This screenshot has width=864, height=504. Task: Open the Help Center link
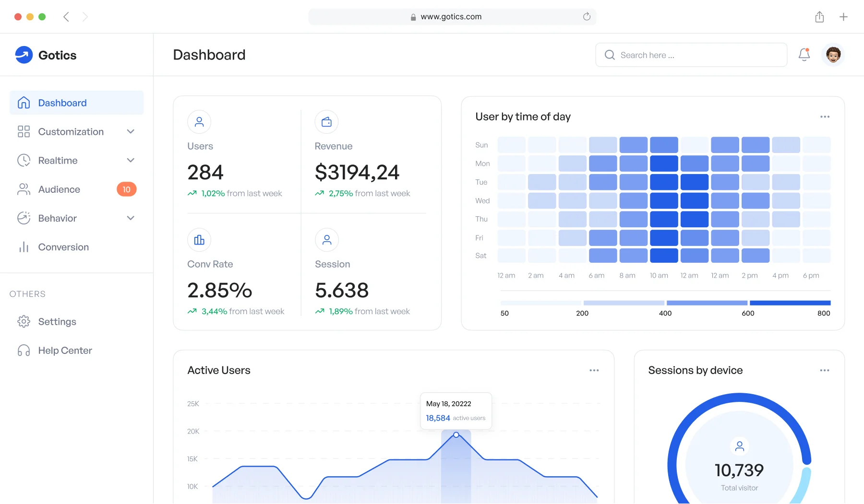coord(65,351)
